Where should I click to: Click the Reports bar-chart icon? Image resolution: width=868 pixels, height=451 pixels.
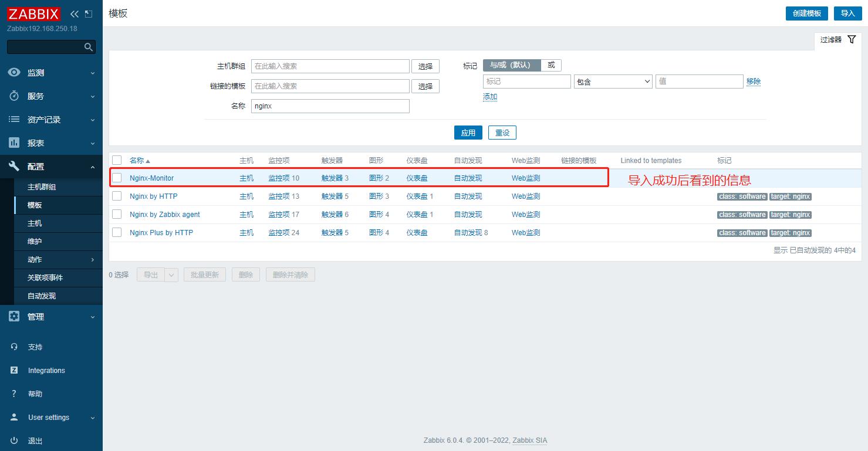[14, 143]
